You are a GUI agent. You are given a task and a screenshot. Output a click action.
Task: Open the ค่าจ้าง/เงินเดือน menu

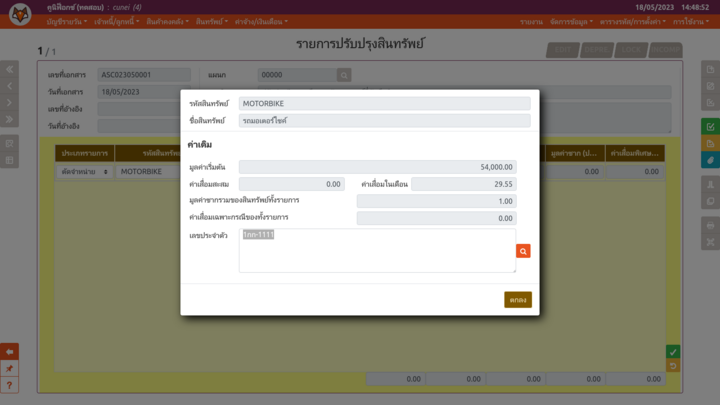(261, 22)
